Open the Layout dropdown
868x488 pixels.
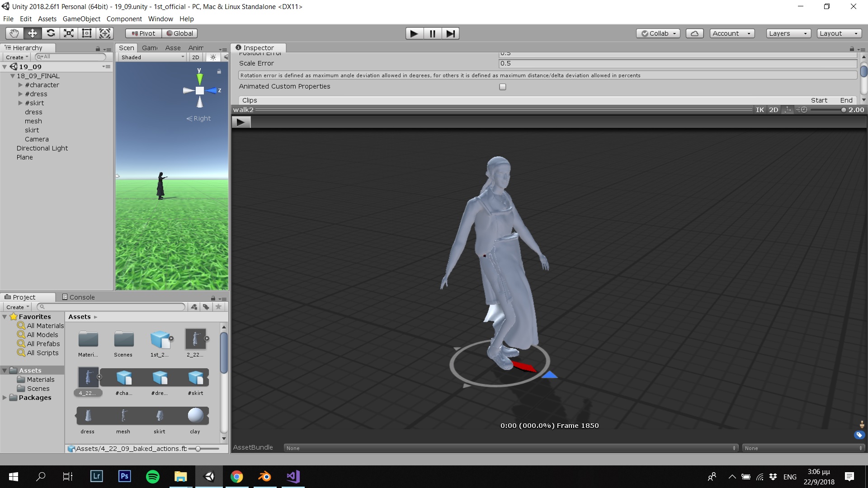click(x=839, y=33)
